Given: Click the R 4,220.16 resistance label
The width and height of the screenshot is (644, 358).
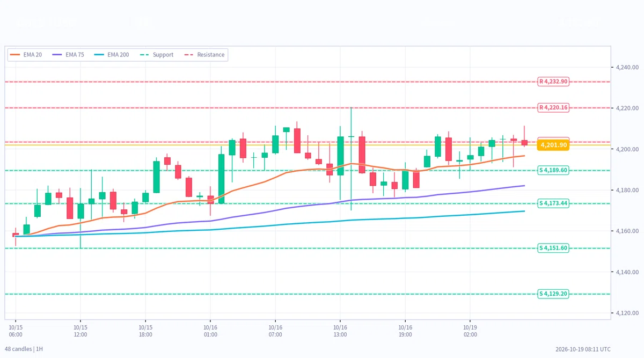Looking at the screenshot, I should click(553, 108).
